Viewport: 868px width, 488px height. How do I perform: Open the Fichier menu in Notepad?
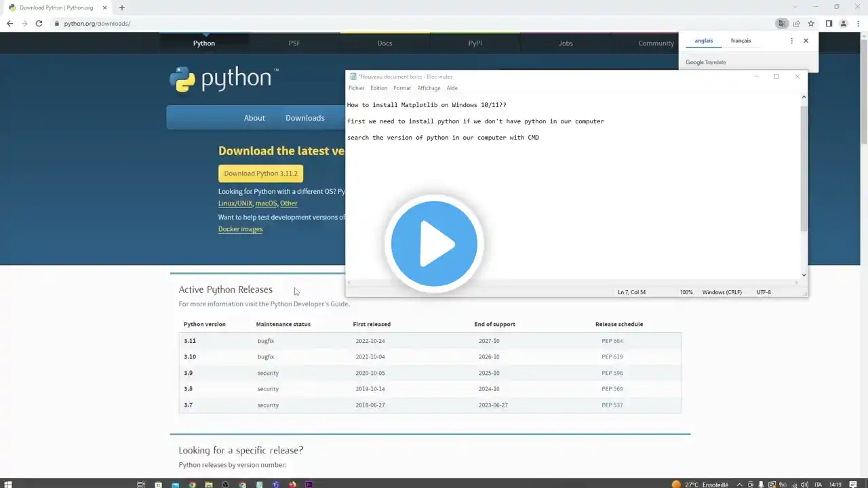(357, 88)
